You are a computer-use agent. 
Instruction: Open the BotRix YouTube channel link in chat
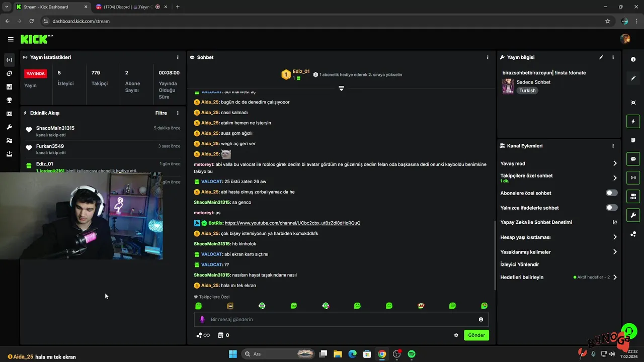292,223
